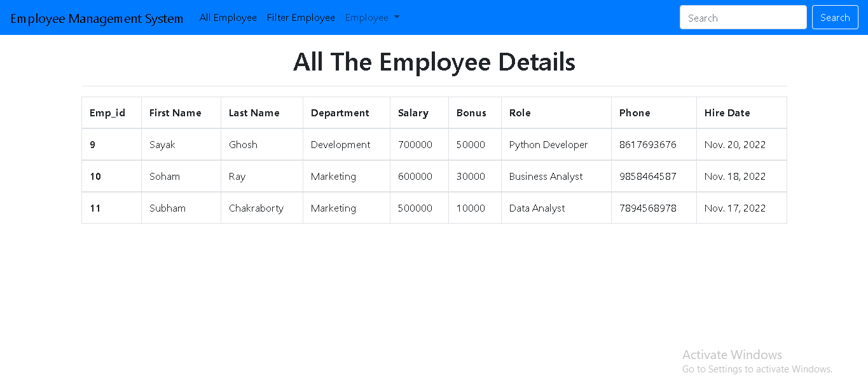Click last name Ghosh
This screenshot has width=868, height=387.
243,145
